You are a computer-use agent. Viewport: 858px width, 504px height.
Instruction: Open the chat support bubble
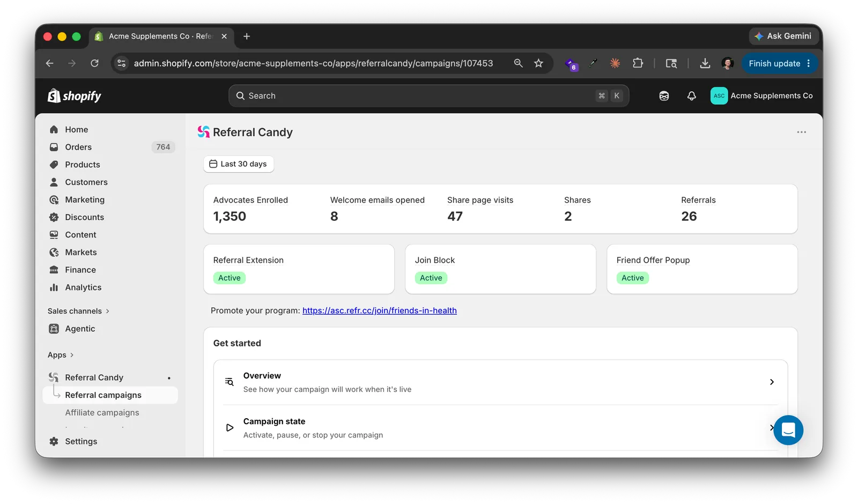pyautogui.click(x=788, y=430)
